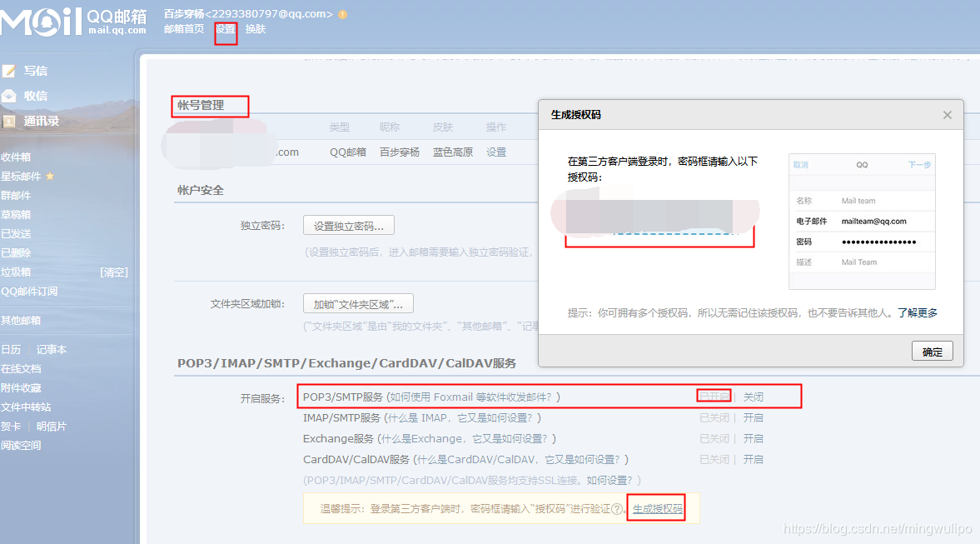Open 日历 in the sidebar

tap(11, 350)
